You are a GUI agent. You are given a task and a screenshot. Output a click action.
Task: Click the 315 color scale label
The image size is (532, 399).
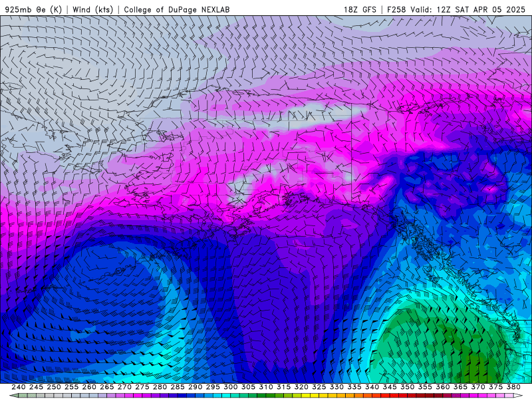click(283, 387)
